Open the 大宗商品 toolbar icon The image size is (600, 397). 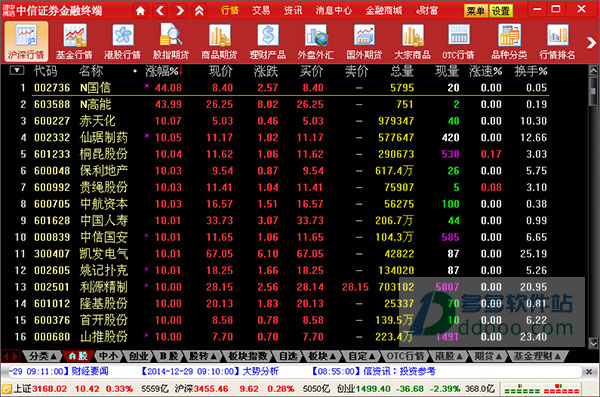tap(412, 41)
